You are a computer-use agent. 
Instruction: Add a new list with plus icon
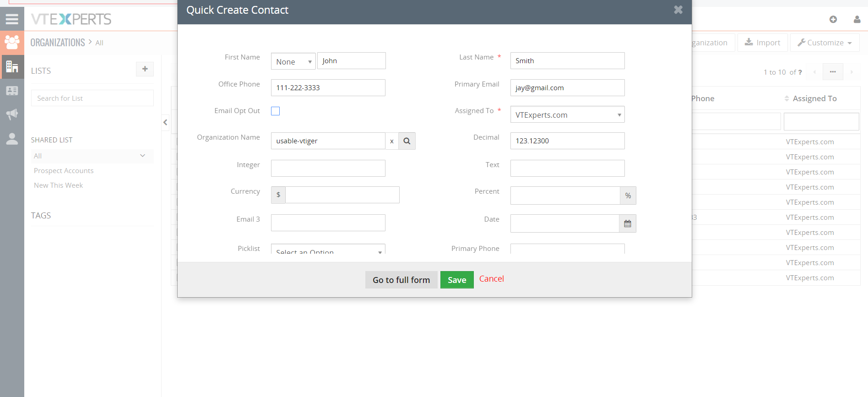(145, 69)
